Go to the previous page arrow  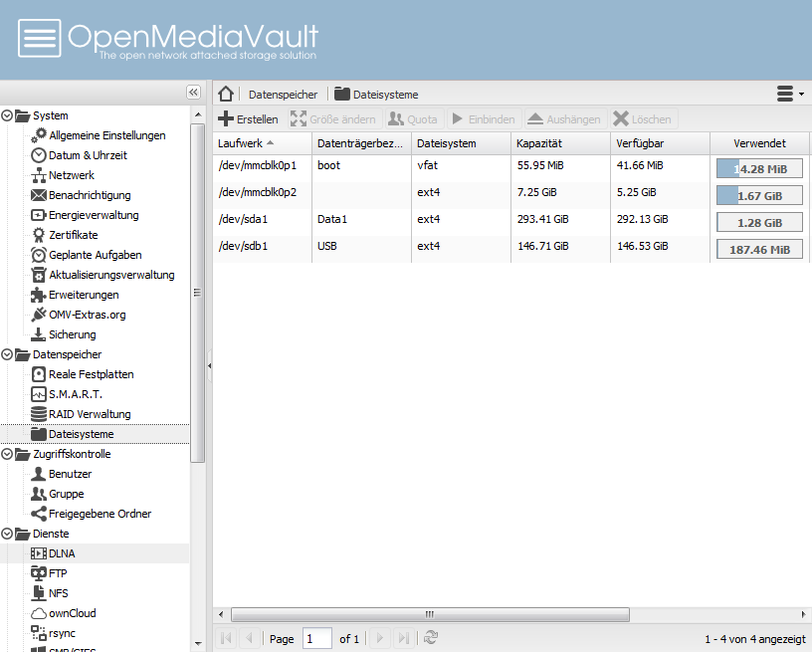point(250,638)
